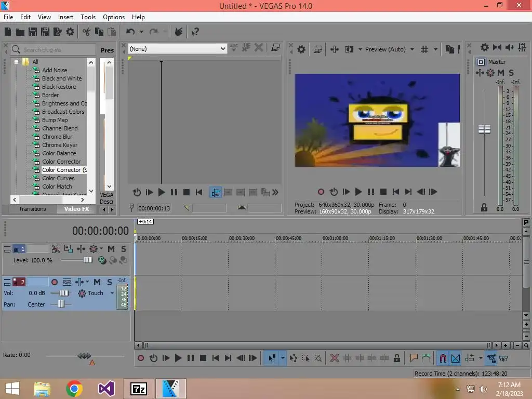Screen dimensions: 532x399
Task: Click trimmer timecode 00:00:00:13 field
Action: point(154,208)
